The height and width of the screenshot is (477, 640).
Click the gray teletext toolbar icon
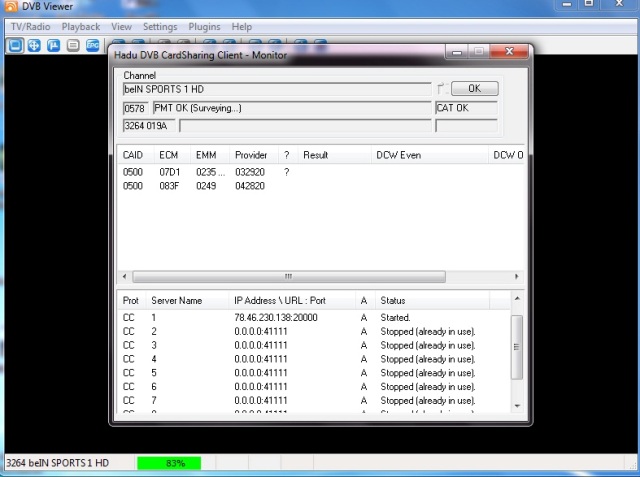pos(73,45)
